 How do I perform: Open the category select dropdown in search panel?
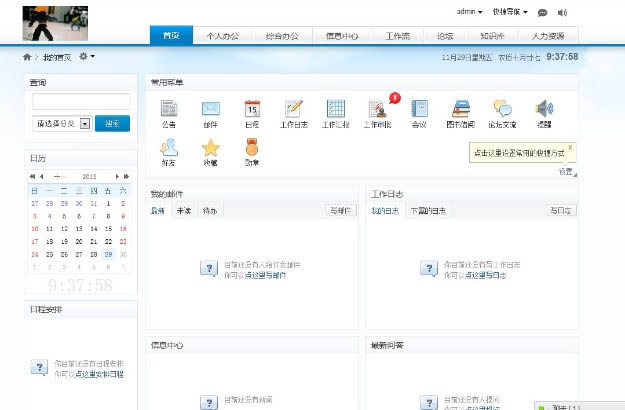coord(84,123)
